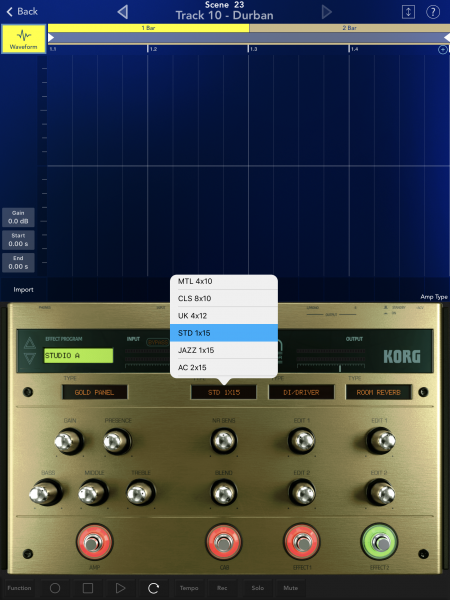Open the Waveform view button
Viewport: 450px width, 600px height.
(24, 39)
